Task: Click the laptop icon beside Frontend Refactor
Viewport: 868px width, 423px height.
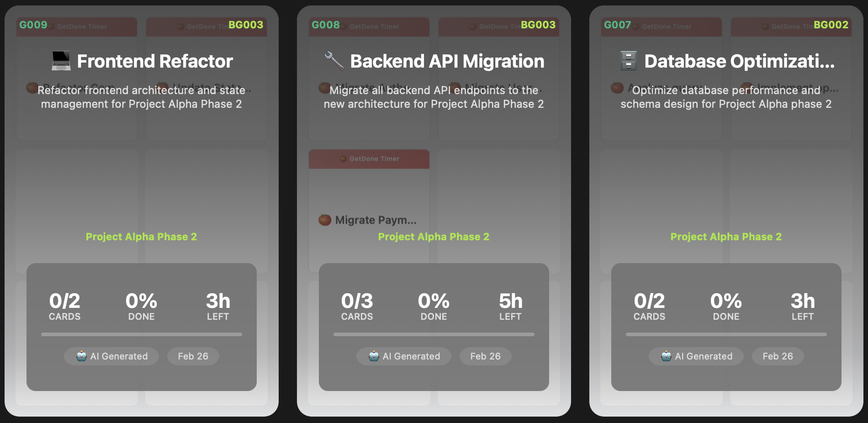Action: 61,61
